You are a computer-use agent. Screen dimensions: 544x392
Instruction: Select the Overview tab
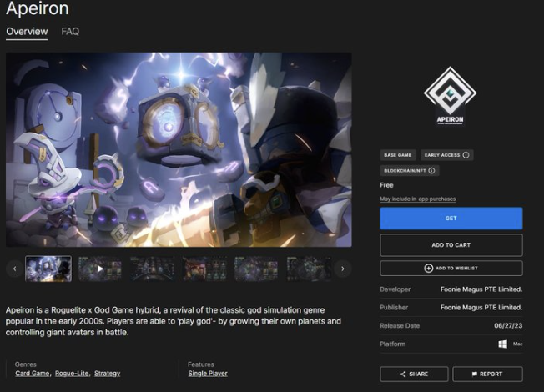pyautogui.click(x=27, y=32)
